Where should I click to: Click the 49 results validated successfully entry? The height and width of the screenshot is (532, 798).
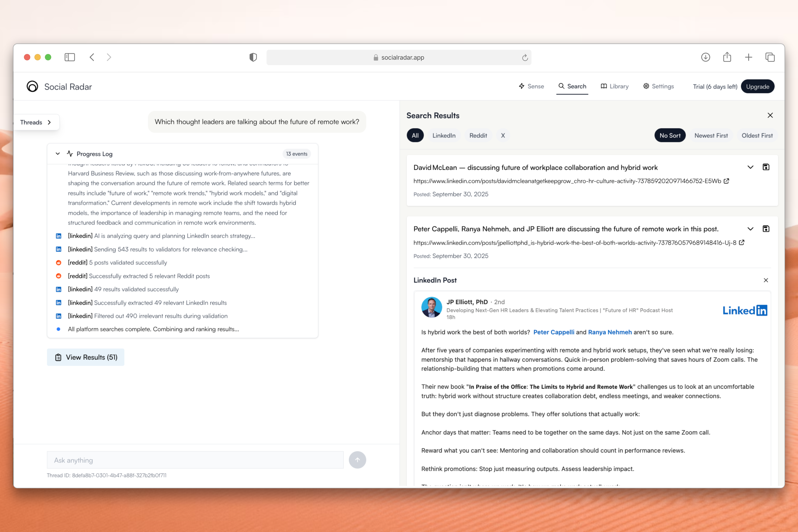tap(123, 289)
